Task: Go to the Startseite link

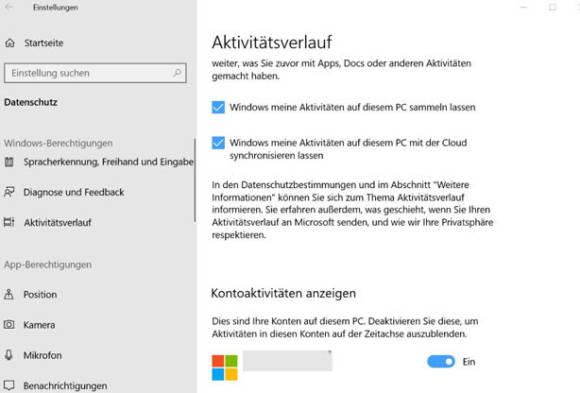Action: (x=44, y=43)
